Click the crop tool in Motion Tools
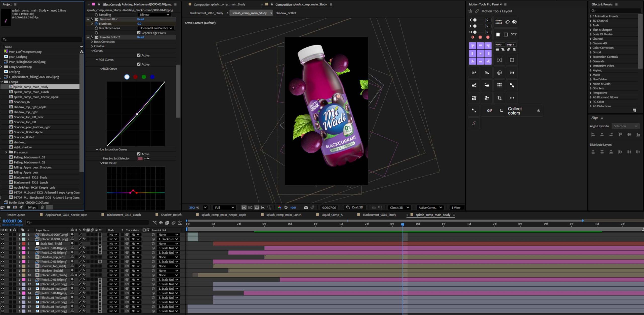Image resolution: width=644 pixels, height=315 pixels. [x=499, y=98]
